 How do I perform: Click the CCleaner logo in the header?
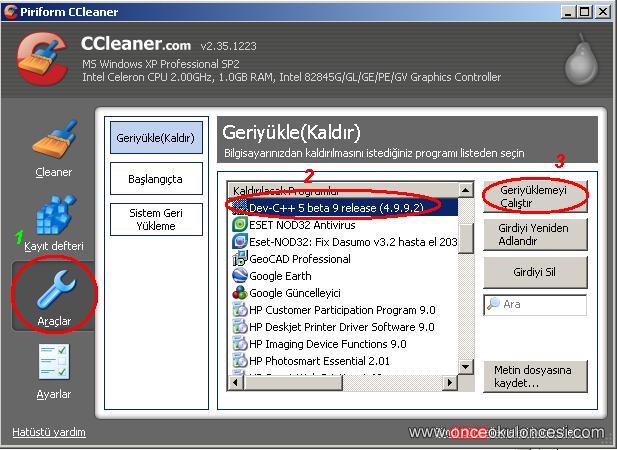tap(42, 58)
